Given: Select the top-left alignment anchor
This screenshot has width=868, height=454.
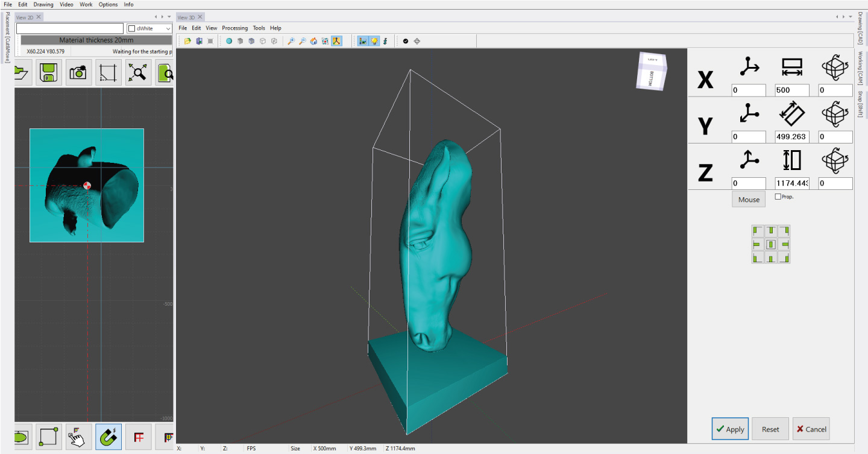Looking at the screenshot, I should 758,232.
